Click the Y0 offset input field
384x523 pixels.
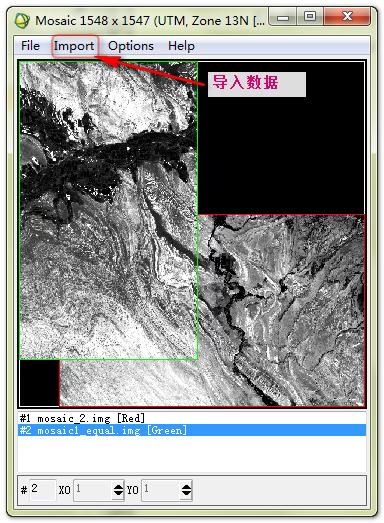(x=161, y=490)
